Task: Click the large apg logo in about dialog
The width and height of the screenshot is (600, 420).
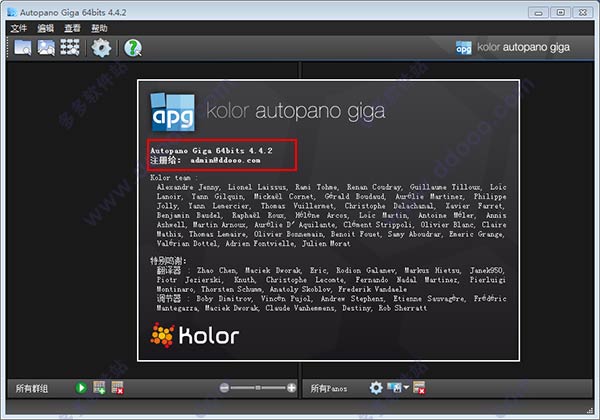Action: click(173, 112)
